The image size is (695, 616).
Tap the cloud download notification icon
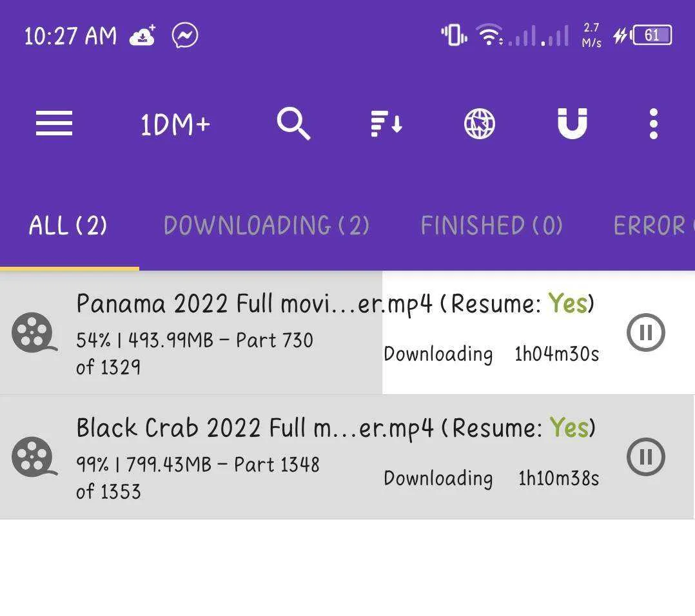[142, 35]
